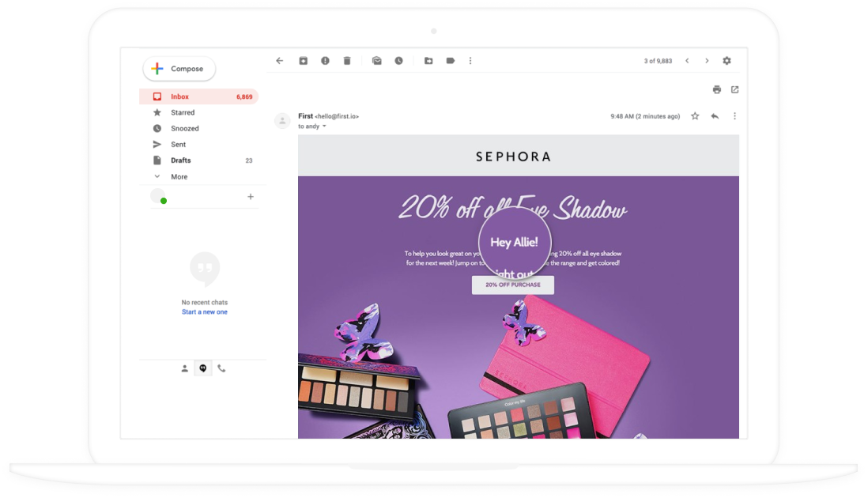Star the email from First
The height and width of the screenshot is (498, 868).
[695, 116]
